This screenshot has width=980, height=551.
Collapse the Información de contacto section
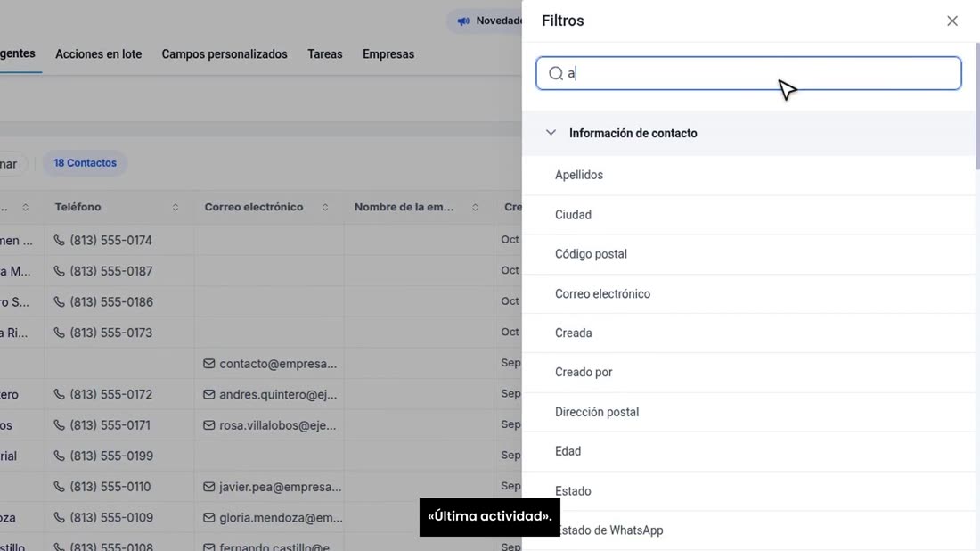(x=551, y=133)
